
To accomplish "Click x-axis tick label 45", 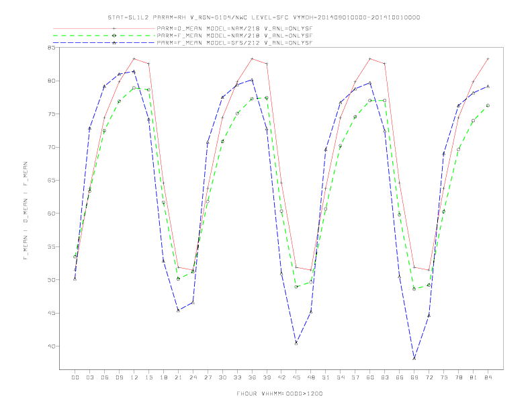I will click(296, 377).
